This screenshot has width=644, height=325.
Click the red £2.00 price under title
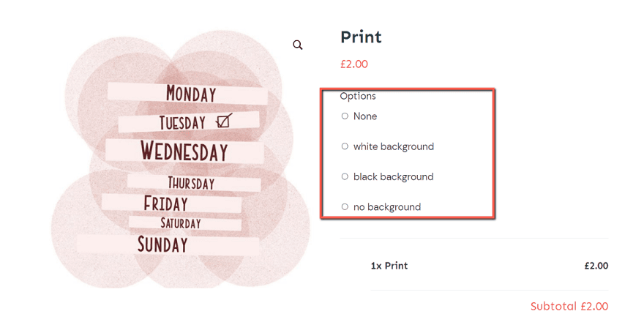[354, 64]
